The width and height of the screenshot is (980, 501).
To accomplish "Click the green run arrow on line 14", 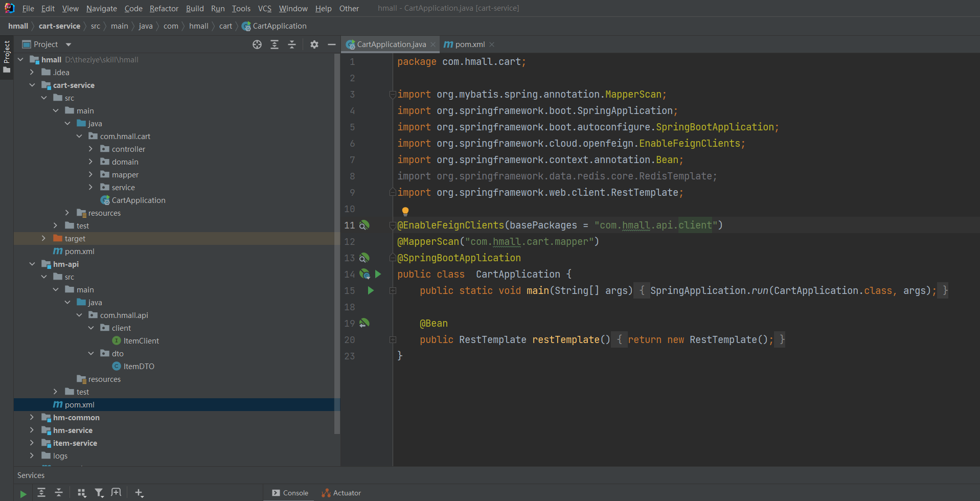I will [x=378, y=274].
